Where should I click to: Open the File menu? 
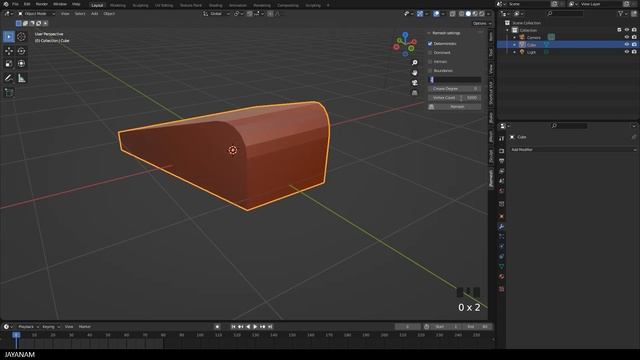tap(15, 4)
